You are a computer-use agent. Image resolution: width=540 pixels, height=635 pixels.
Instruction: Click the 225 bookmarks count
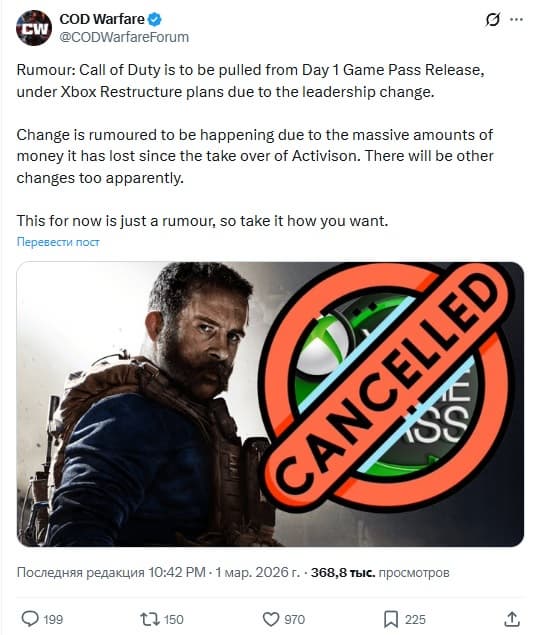click(415, 620)
